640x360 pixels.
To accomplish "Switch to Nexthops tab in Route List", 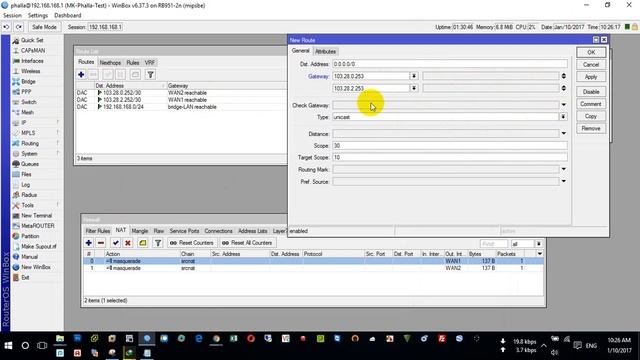I will pos(110,63).
